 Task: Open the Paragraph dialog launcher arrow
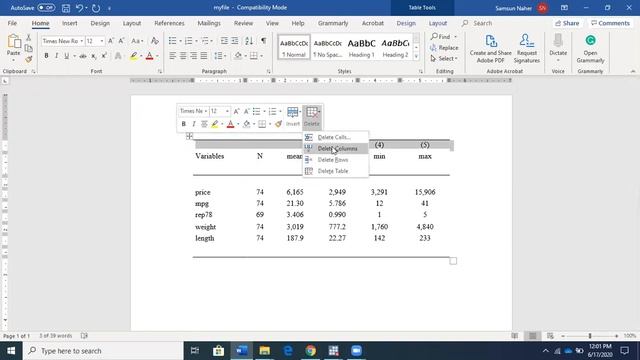268,71
